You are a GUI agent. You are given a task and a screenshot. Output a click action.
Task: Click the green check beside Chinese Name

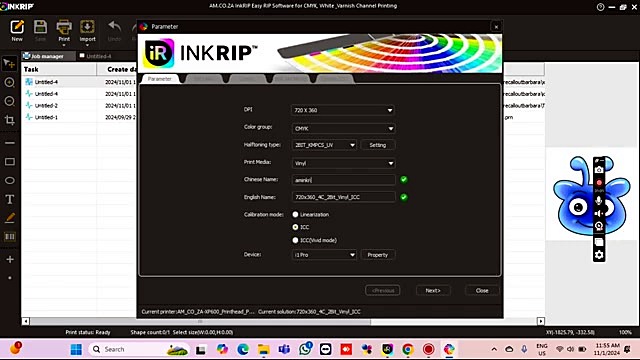click(x=404, y=180)
